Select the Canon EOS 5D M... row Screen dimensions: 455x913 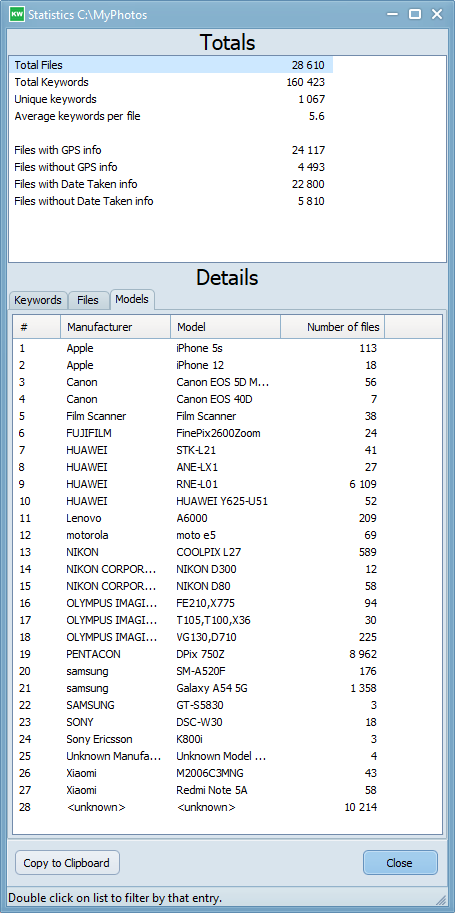click(x=199, y=382)
